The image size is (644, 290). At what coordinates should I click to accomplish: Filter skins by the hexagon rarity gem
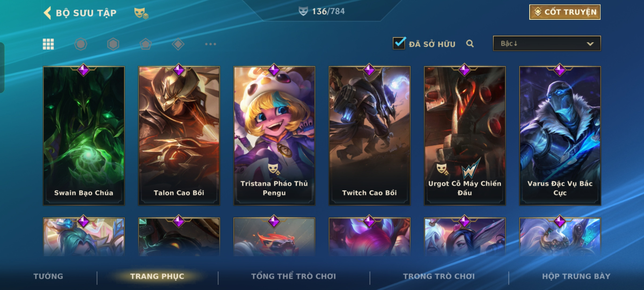[x=113, y=44]
